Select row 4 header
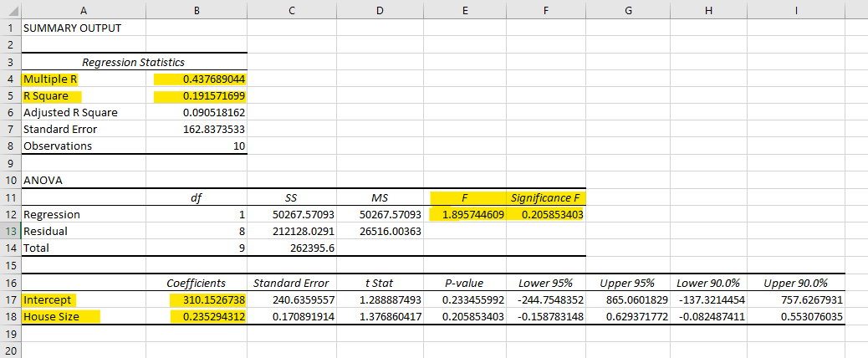The width and height of the screenshot is (868, 358). click(9, 79)
